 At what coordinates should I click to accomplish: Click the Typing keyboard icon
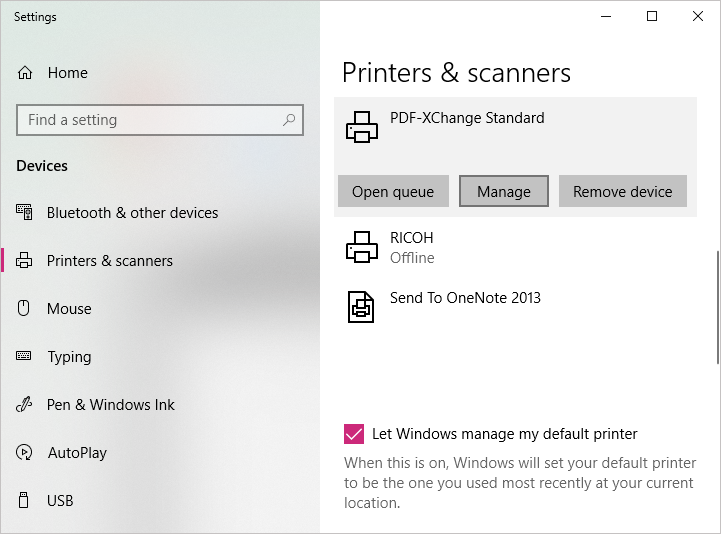(x=23, y=356)
